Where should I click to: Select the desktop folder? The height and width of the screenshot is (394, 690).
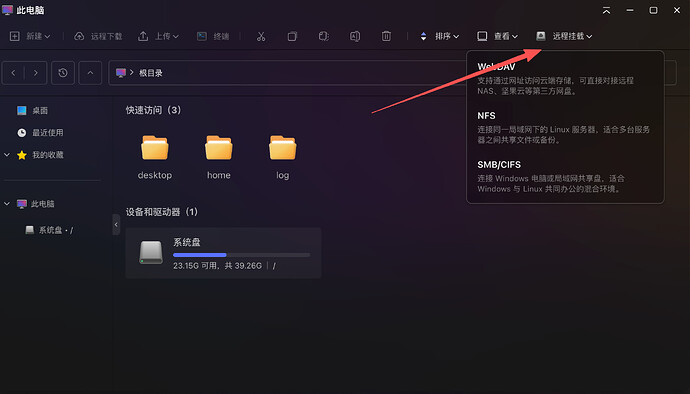tap(154, 158)
